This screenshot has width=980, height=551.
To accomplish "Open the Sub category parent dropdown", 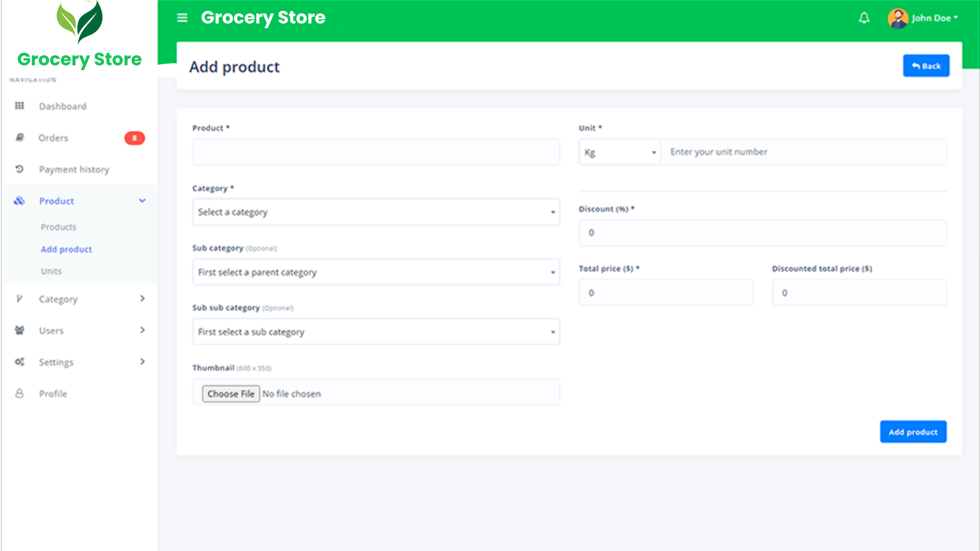I will 376,272.
